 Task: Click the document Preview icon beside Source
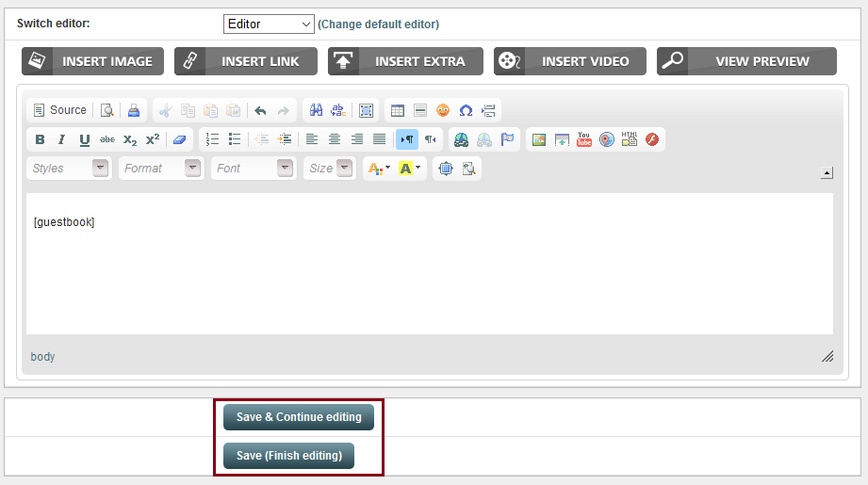coord(106,110)
